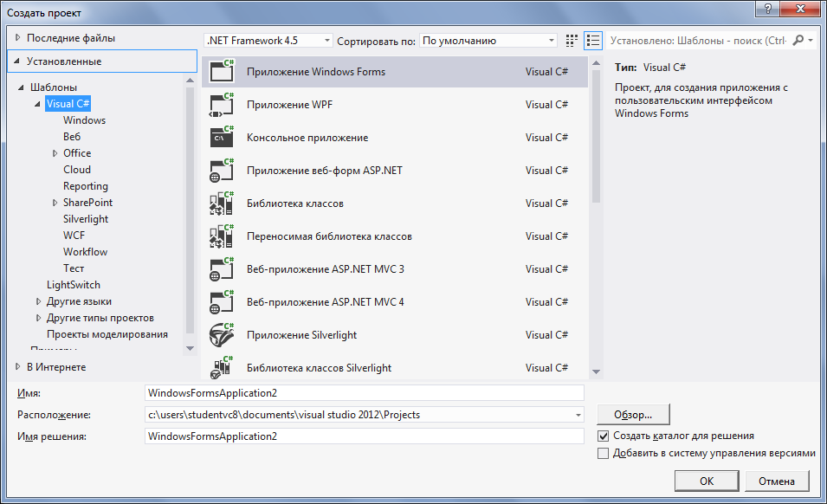
Task: Select the ASP.NET MVC 4 web application icon
Action: point(222,302)
